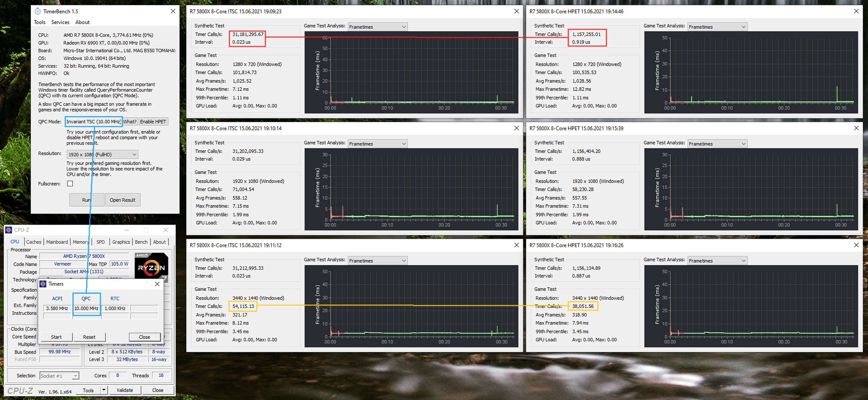
Task: Open the Tools menu in TimerBench
Action: (39, 22)
